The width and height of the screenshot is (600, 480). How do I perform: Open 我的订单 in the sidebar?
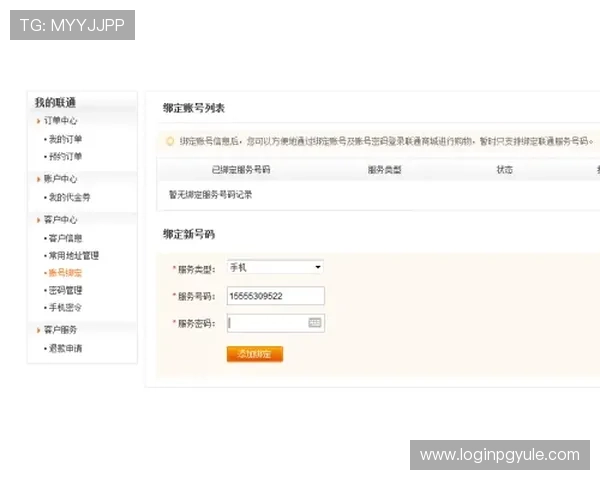click(65, 139)
